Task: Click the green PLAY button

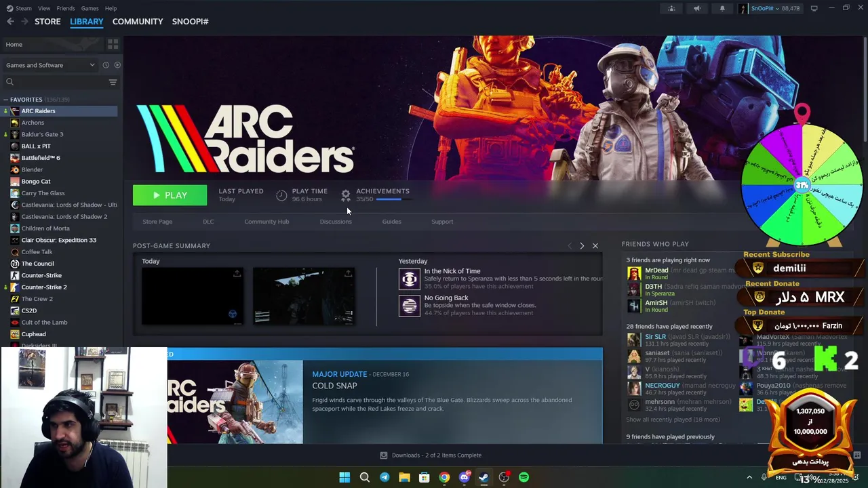Action: pyautogui.click(x=170, y=195)
